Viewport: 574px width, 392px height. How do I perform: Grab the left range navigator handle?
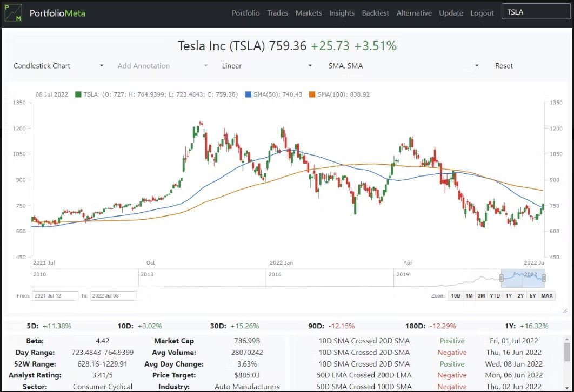tap(502, 278)
